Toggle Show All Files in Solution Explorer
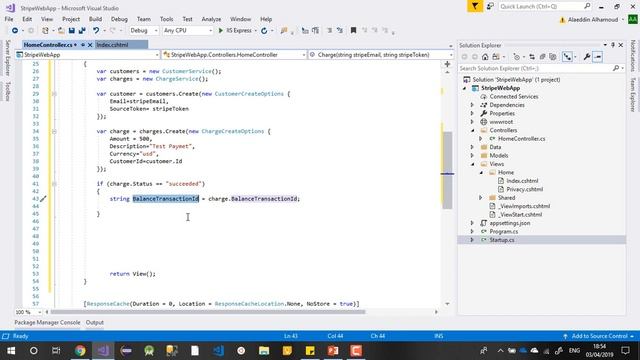Screen dimensions: 640x360 tap(553, 57)
